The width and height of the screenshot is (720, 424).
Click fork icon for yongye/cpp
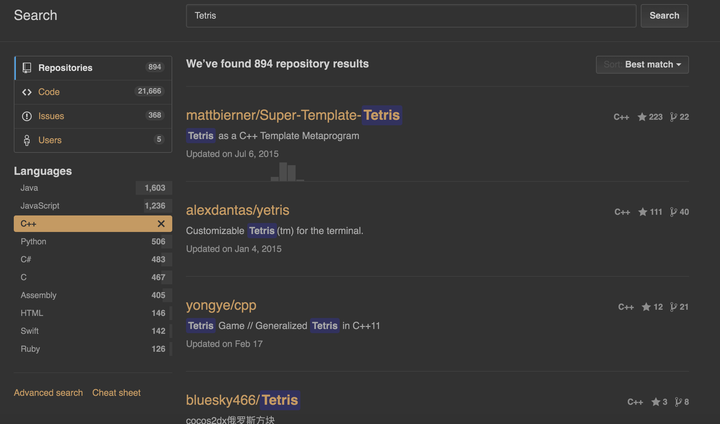tap(673, 307)
